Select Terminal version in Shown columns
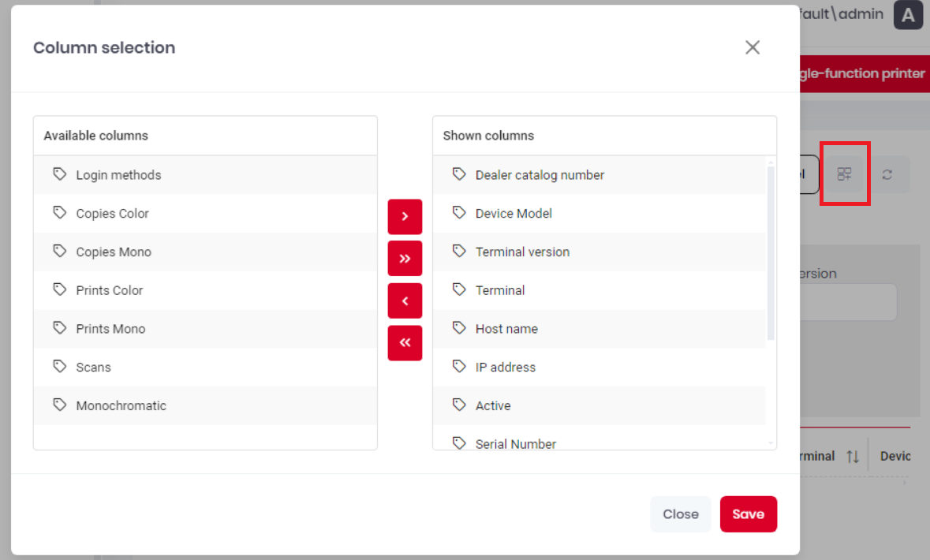Image resolution: width=930 pixels, height=560 pixels. coord(599,252)
